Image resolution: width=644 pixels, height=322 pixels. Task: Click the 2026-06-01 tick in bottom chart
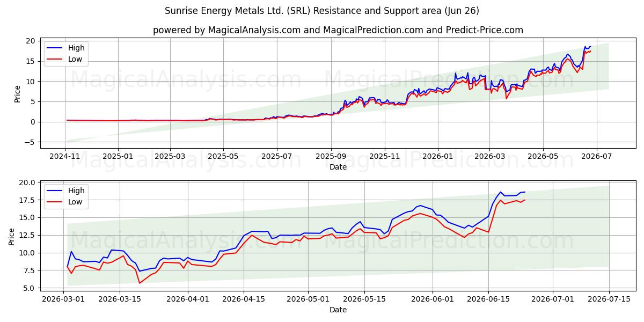[x=433, y=299]
